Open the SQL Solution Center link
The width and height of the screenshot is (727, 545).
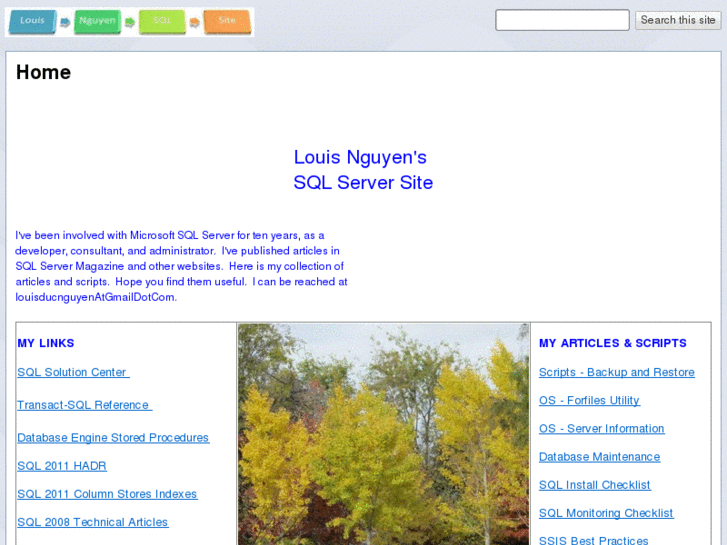(x=73, y=372)
